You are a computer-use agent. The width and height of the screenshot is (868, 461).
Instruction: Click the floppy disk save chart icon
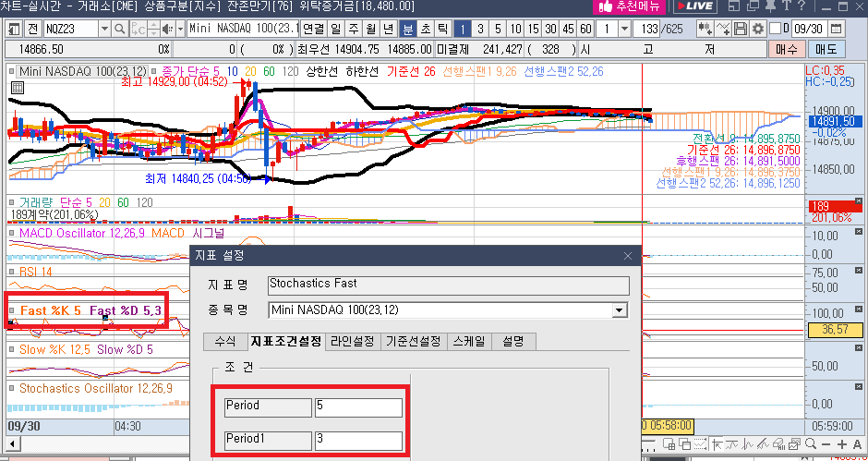741,29
